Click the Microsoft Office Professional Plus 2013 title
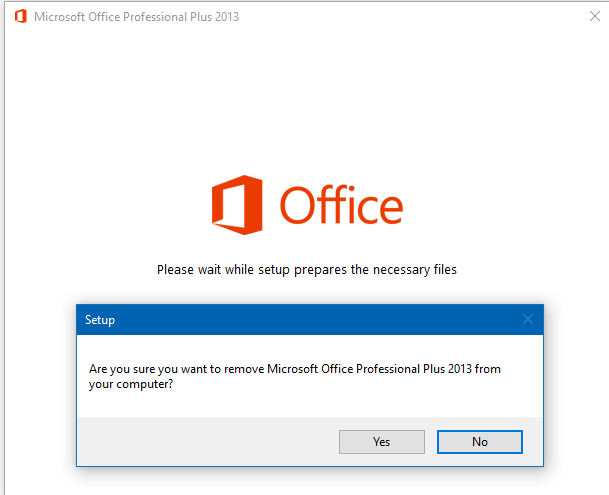The image size is (609, 495). click(136, 17)
